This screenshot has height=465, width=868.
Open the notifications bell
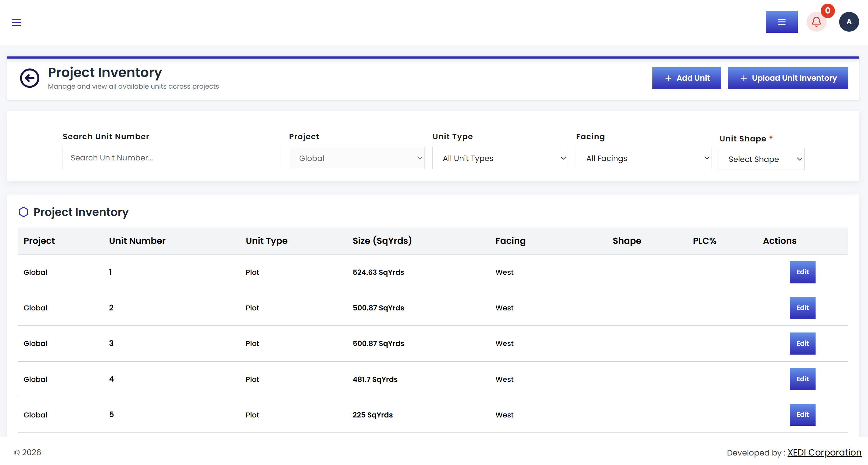(816, 22)
